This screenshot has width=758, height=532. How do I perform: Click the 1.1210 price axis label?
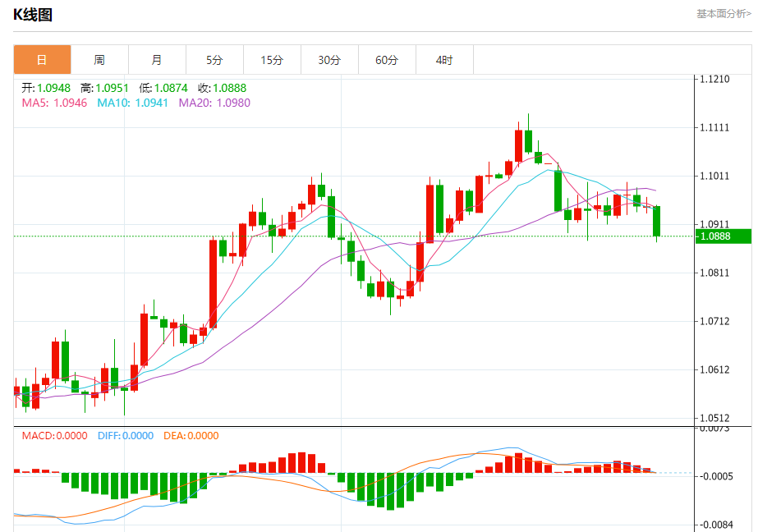click(715, 80)
